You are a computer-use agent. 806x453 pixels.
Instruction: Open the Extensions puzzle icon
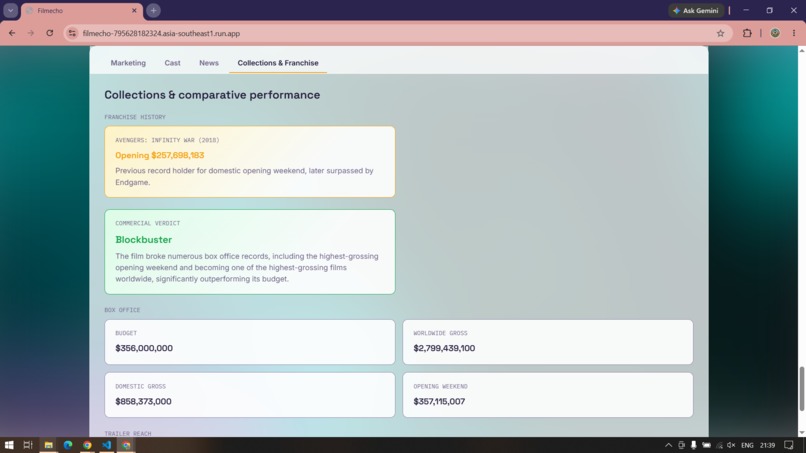tap(747, 33)
